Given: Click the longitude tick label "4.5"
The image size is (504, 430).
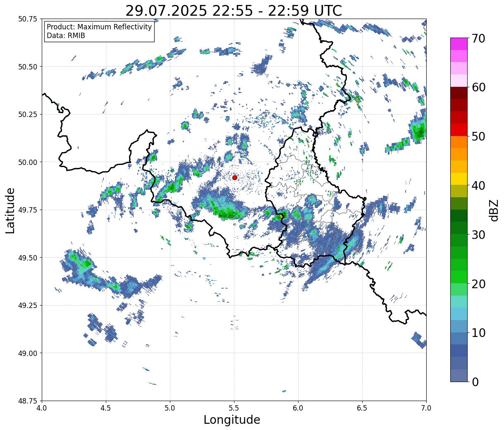Looking at the screenshot, I should pos(106,408).
